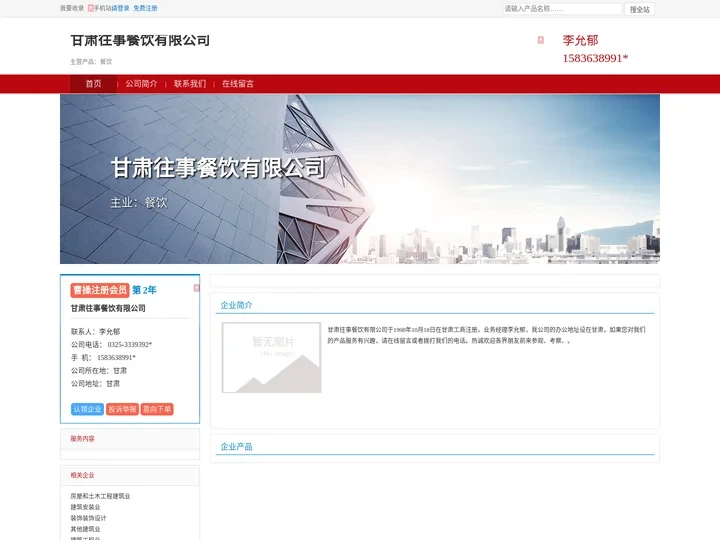Open 其他建筑业 related link
The image size is (720, 540).
tap(85, 529)
